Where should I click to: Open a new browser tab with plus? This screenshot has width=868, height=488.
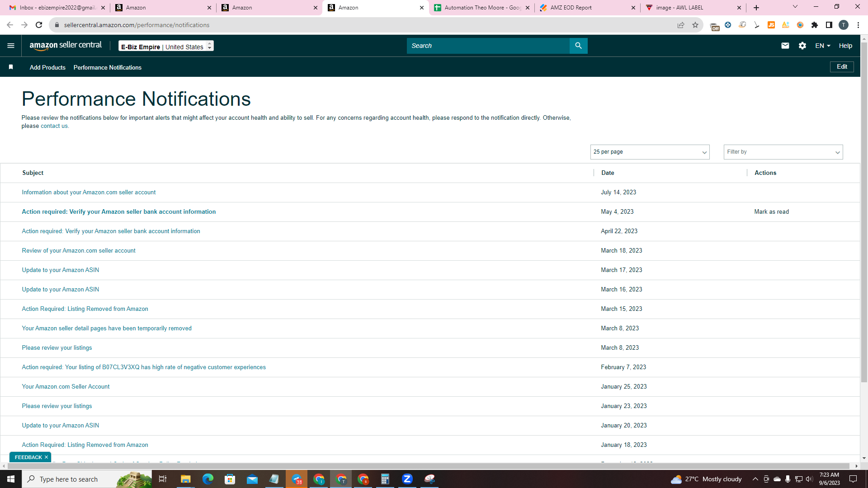[756, 8]
